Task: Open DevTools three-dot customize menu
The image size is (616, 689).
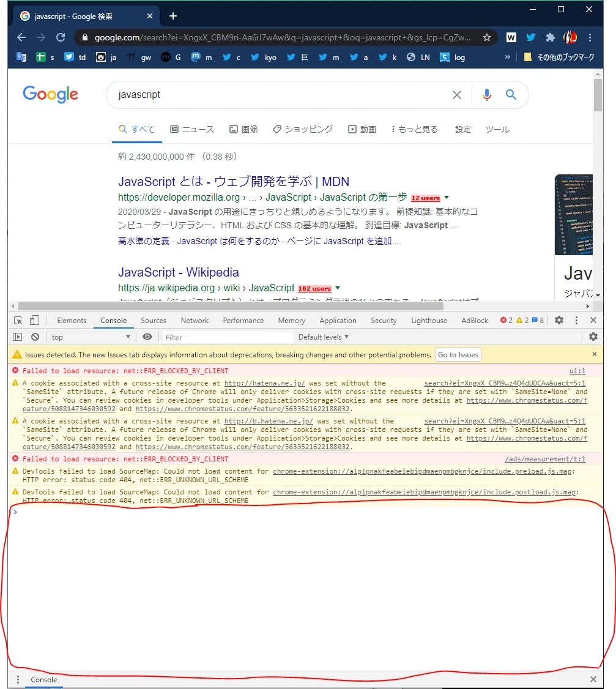Action: click(576, 321)
